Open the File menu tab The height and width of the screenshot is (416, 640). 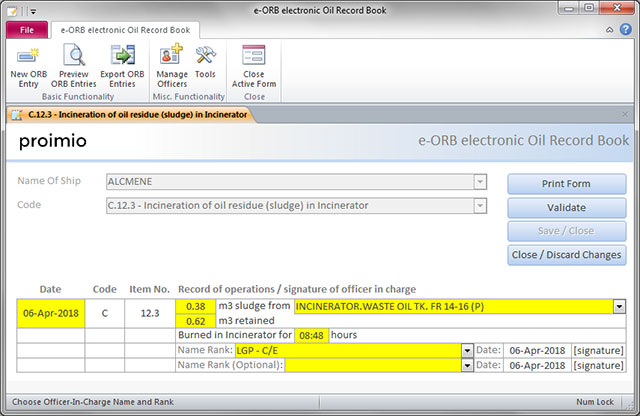tap(26, 29)
